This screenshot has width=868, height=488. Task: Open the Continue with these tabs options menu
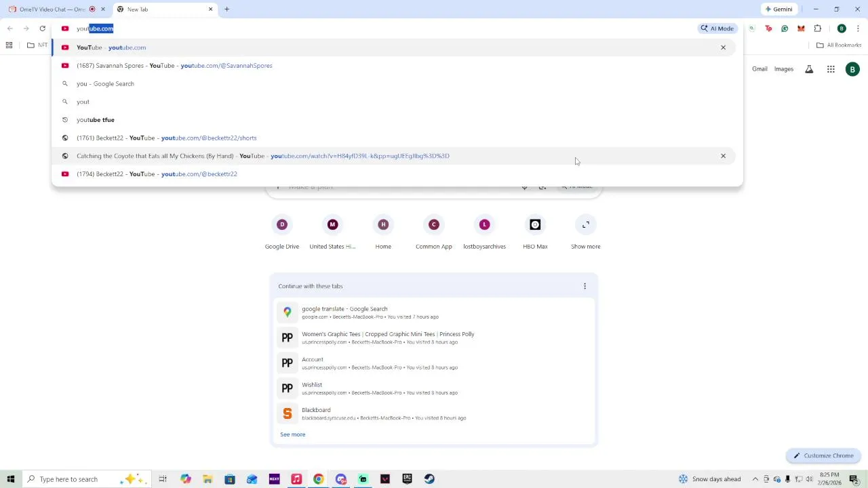coord(585,286)
